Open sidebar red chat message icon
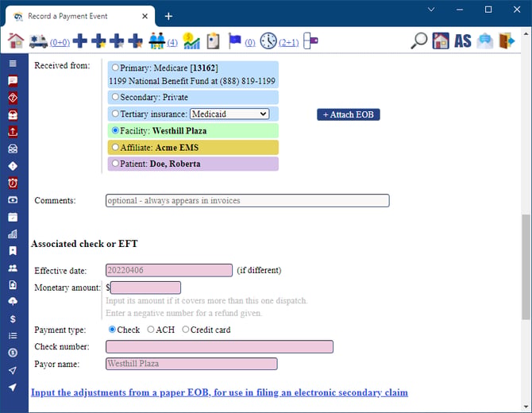532x413 pixels. [x=13, y=80]
